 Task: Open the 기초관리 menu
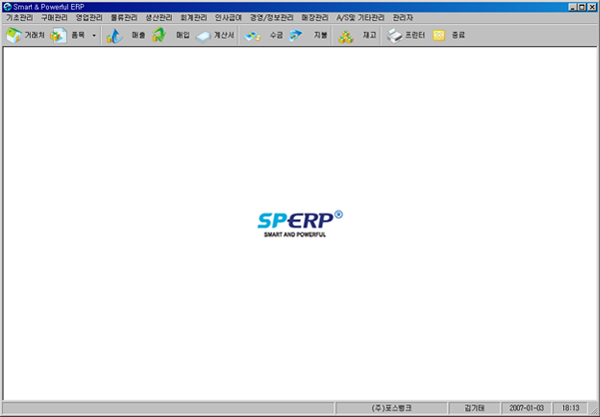coord(20,18)
